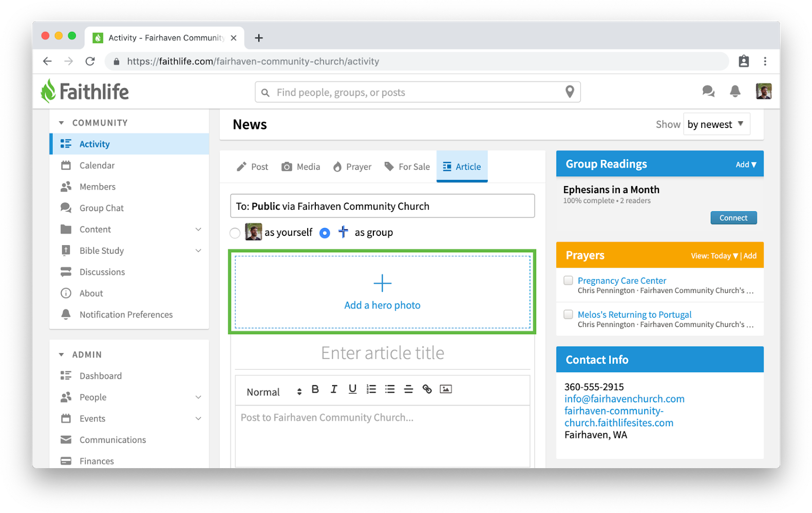Click bold formatting button
This screenshot has width=812, height=513.
315,389
